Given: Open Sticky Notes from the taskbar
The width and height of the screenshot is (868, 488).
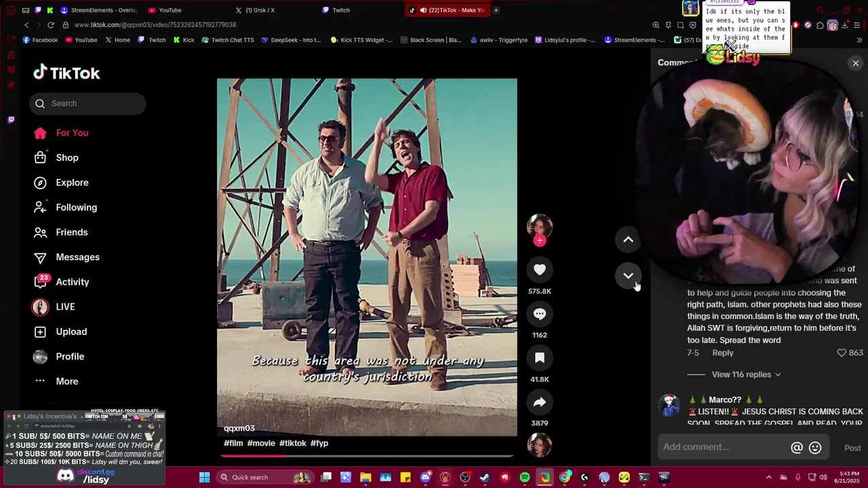Looking at the screenshot, I should tap(406, 477).
